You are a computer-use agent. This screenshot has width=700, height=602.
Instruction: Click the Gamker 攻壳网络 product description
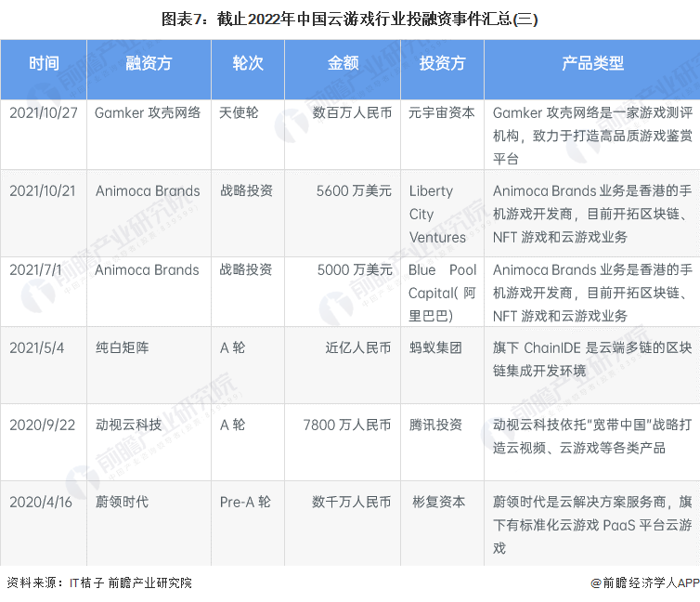tap(592, 136)
